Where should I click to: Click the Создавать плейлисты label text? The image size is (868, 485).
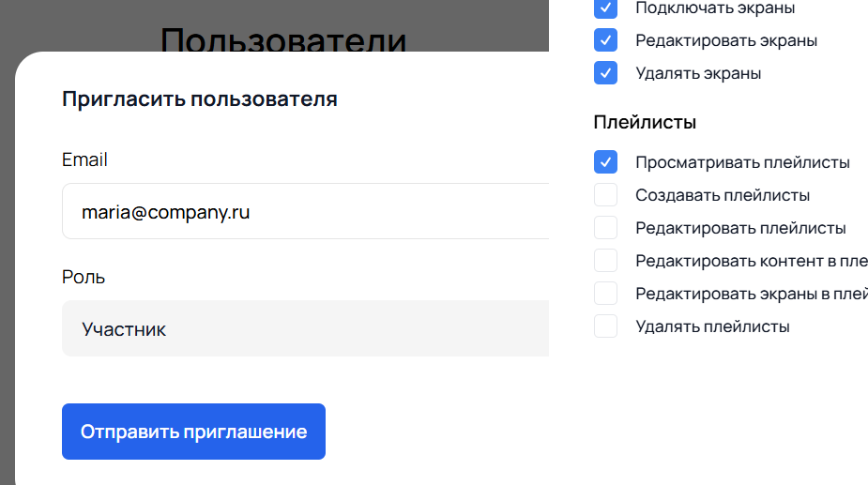coord(723,195)
